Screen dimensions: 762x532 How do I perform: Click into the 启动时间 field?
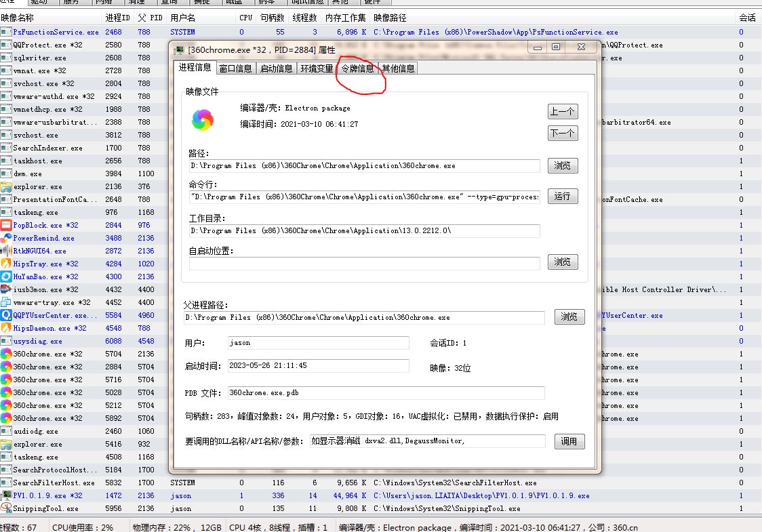click(x=319, y=365)
